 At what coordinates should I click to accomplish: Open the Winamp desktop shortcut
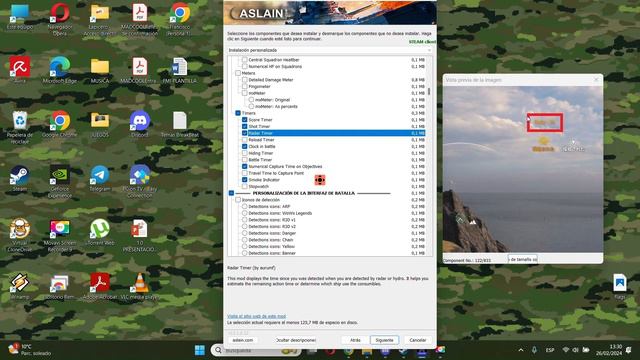point(19,287)
